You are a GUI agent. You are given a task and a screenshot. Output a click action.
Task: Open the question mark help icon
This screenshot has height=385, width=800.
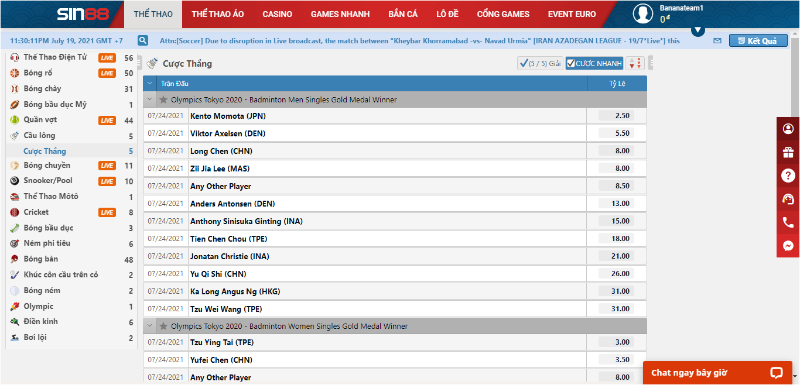coord(788,176)
